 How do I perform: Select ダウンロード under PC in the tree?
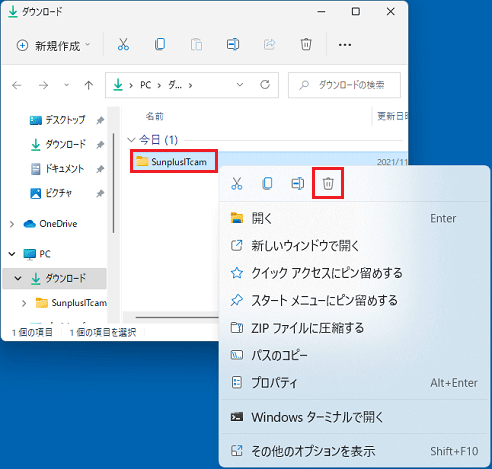[x=59, y=278]
